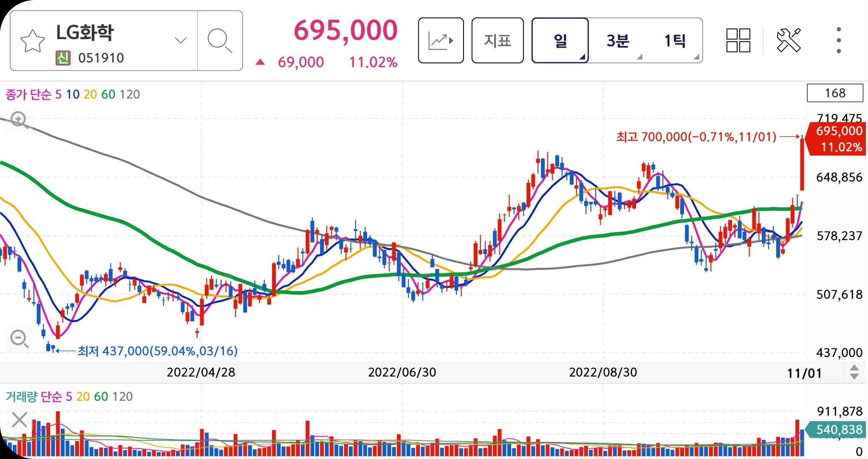This screenshot has height=459, width=868.
Task: Open the 1틱 tab dropdown corner arrow
Action: [x=696, y=57]
